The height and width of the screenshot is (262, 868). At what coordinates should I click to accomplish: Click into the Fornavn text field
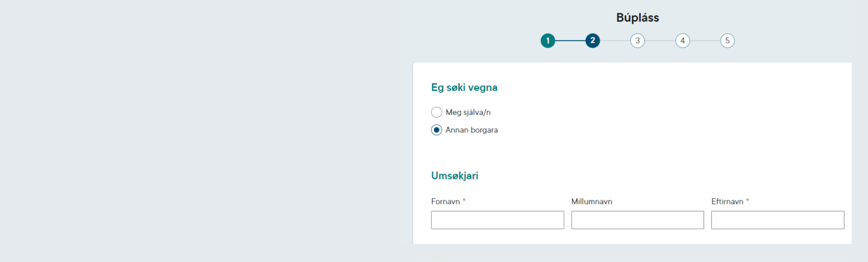(497, 220)
